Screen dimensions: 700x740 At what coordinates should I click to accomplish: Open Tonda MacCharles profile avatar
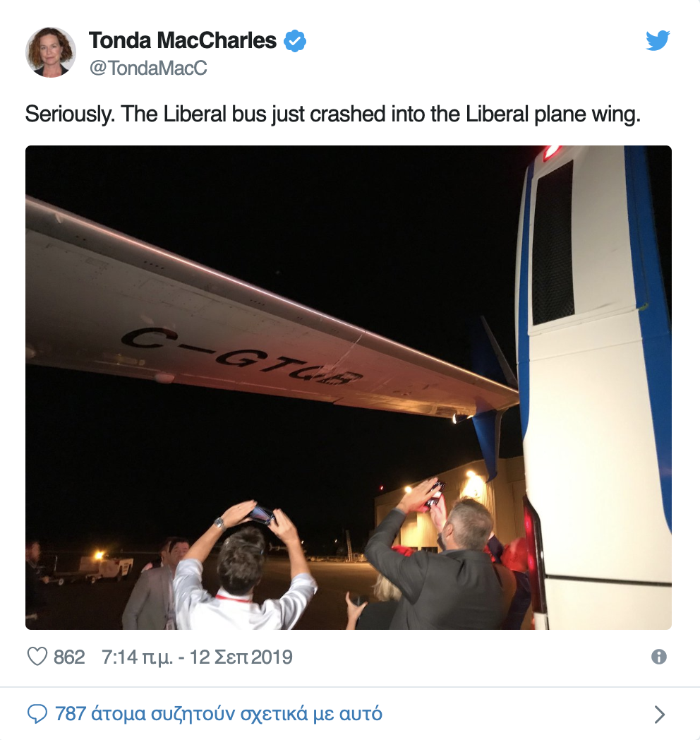[x=51, y=52]
